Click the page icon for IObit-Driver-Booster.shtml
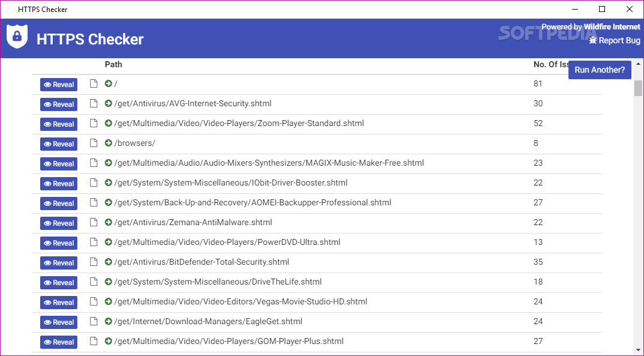 (x=94, y=182)
